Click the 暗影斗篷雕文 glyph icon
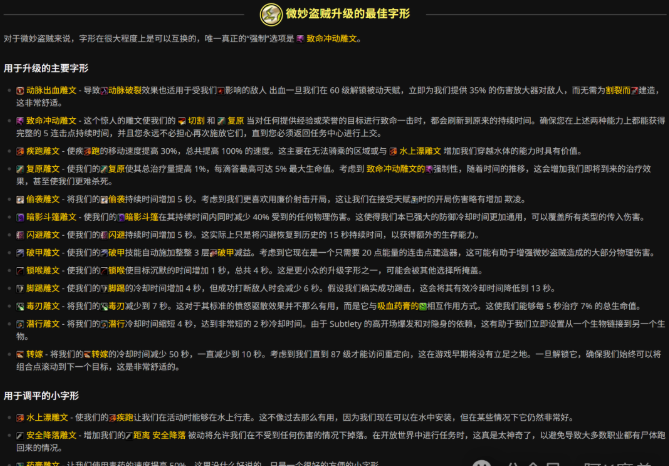 (x=18, y=217)
